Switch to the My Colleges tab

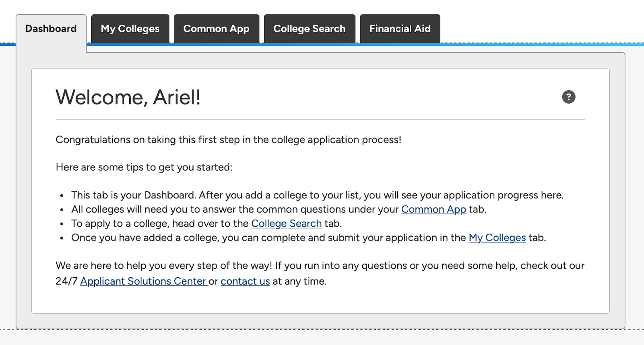[130, 29]
